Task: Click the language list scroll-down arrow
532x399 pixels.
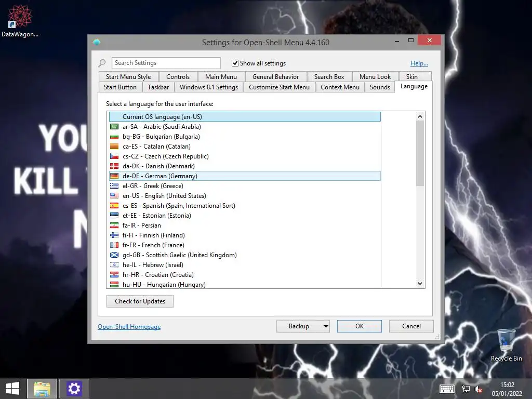Action: [x=420, y=284]
